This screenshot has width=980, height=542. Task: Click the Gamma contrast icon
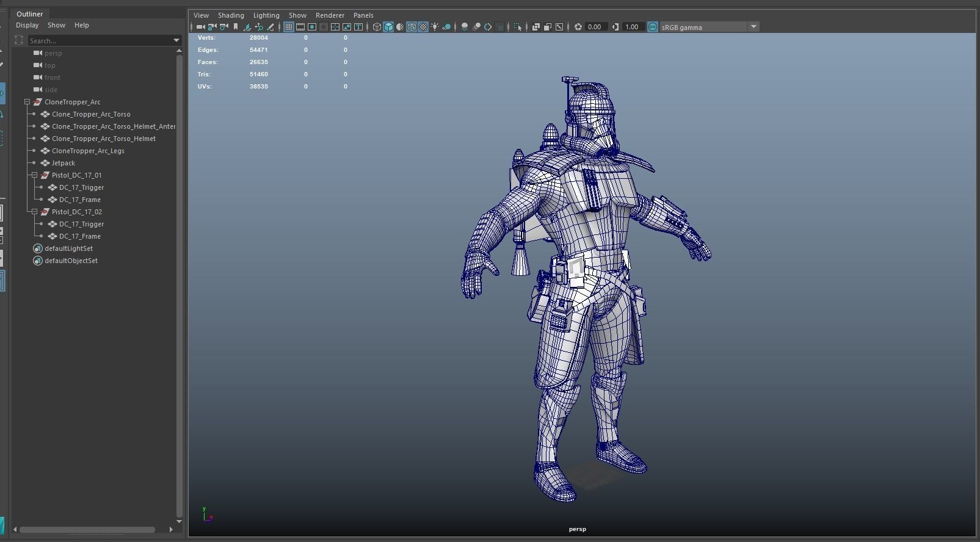tap(615, 27)
